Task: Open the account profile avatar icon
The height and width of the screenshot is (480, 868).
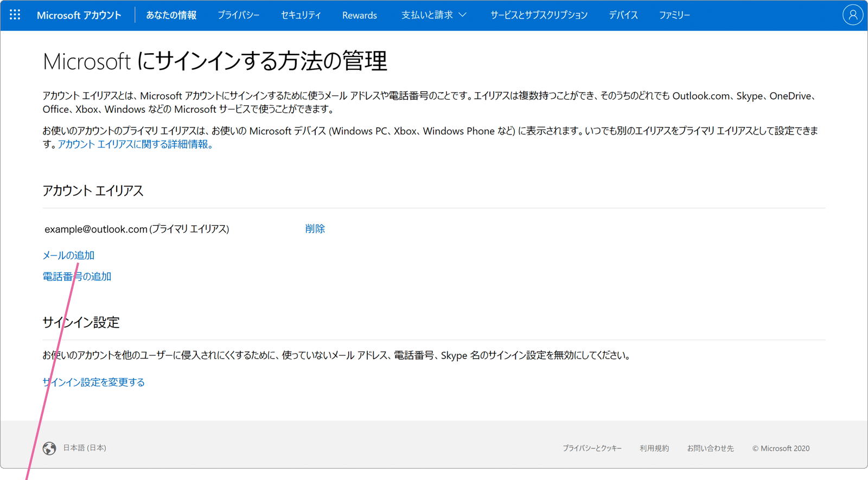Action: pos(852,15)
